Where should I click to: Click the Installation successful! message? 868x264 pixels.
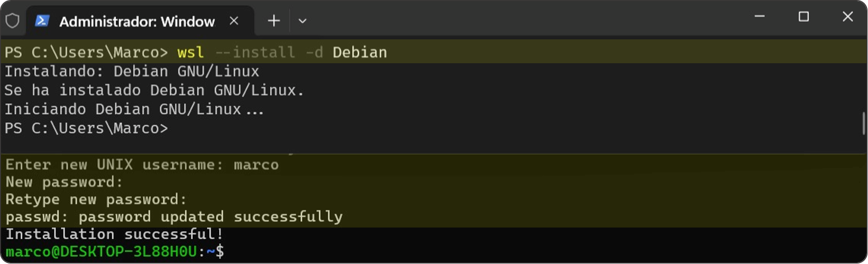[x=114, y=234]
